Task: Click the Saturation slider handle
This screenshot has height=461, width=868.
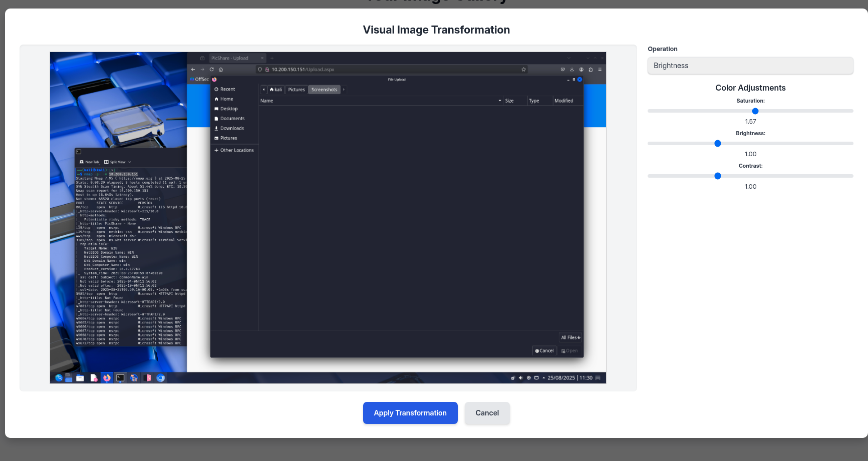Action: point(755,111)
